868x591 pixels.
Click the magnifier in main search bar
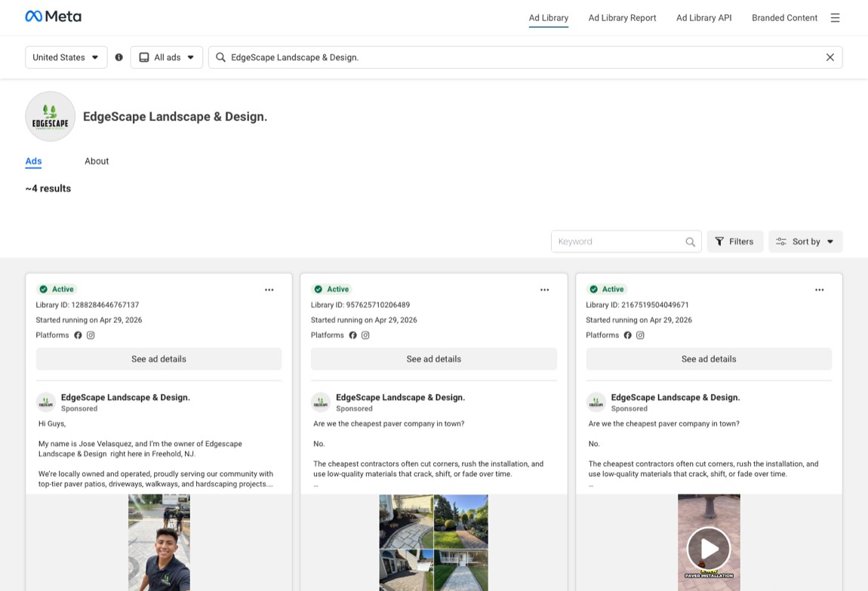click(x=220, y=57)
